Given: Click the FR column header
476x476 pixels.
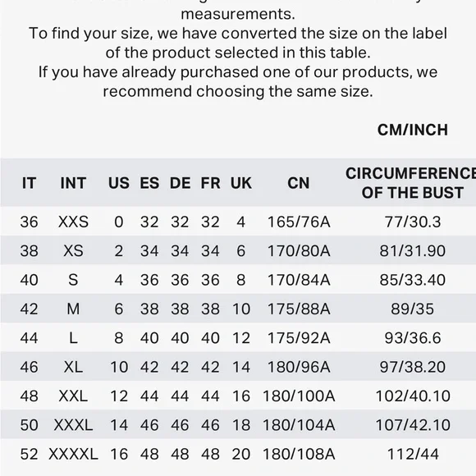Looking at the screenshot, I should (x=210, y=183).
